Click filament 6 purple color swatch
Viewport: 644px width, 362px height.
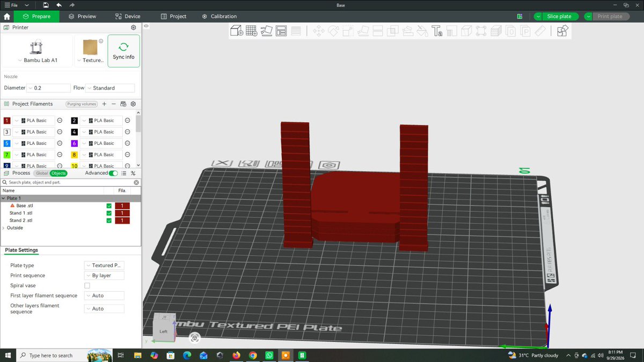click(x=75, y=143)
